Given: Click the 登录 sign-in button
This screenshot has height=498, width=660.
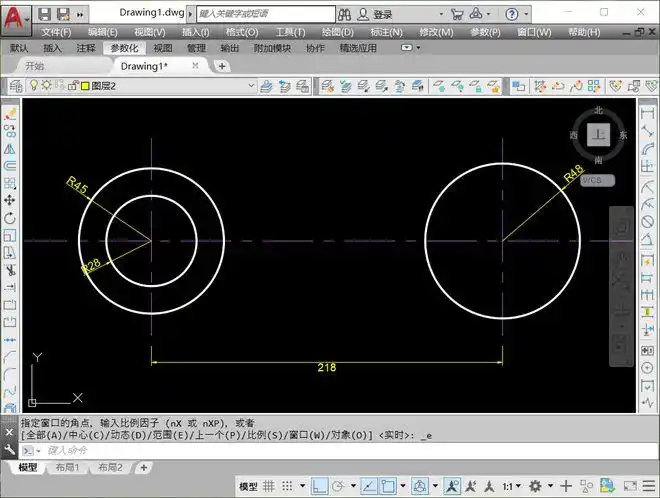Looking at the screenshot, I should [x=382, y=15].
